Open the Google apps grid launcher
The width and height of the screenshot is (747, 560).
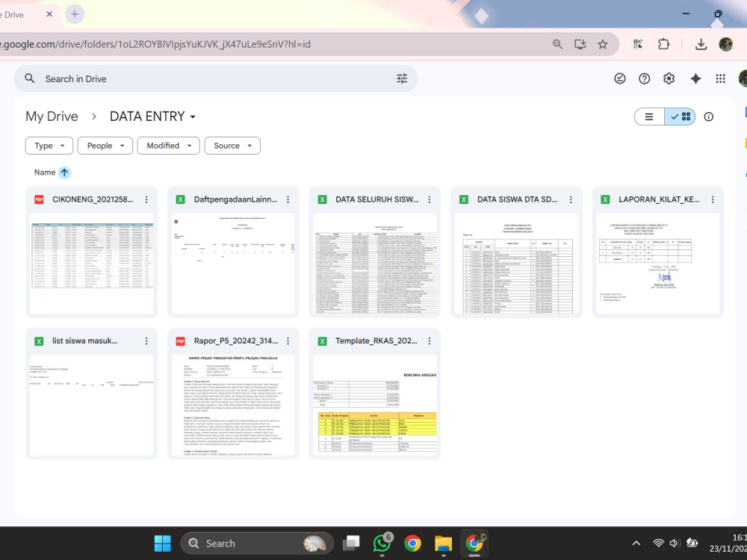pyautogui.click(x=720, y=78)
